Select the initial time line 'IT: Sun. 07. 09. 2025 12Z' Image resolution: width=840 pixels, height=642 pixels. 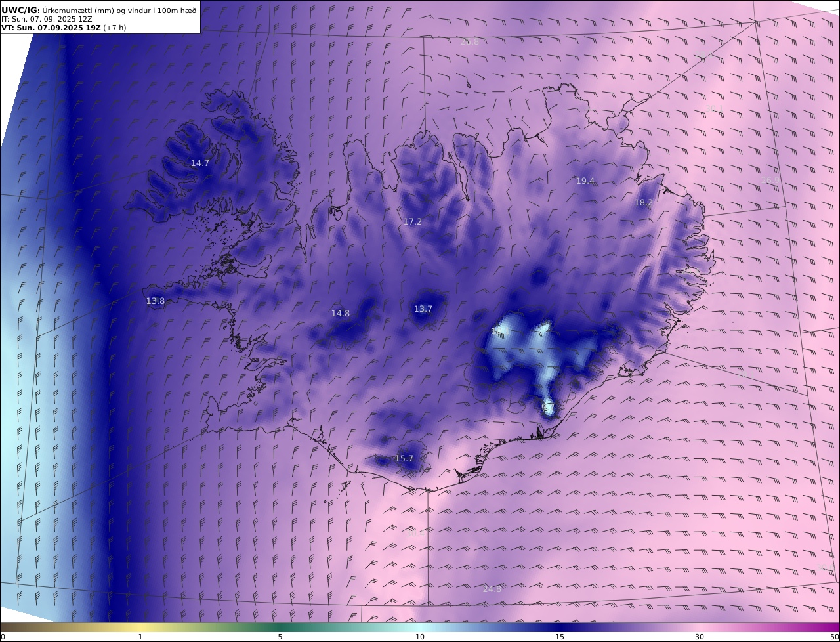[x=48, y=19]
